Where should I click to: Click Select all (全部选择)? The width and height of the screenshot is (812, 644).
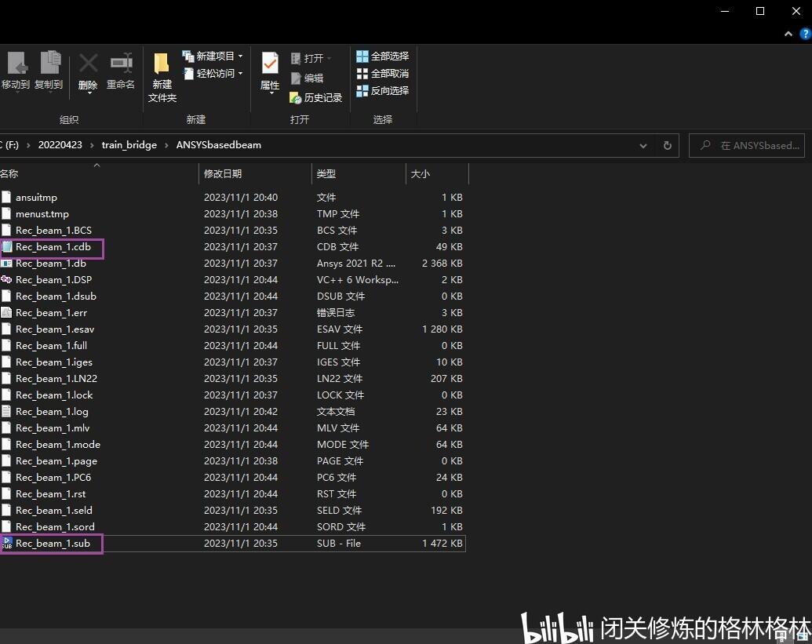pyautogui.click(x=383, y=56)
